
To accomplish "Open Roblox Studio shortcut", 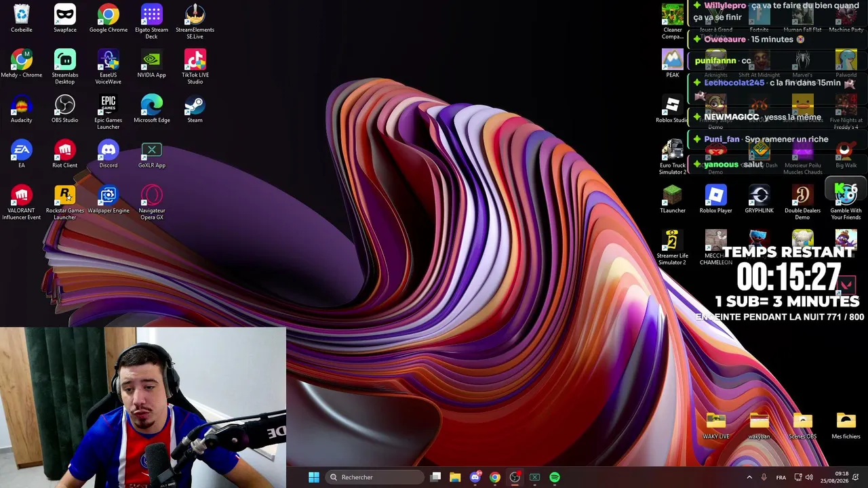I will (673, 109).
